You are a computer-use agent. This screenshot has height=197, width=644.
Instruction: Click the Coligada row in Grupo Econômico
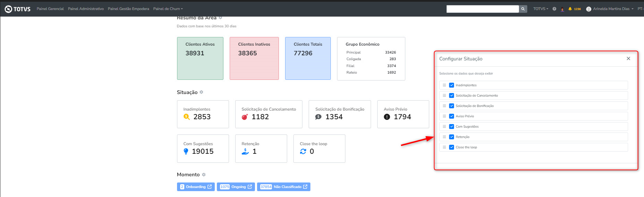(371, 59)
